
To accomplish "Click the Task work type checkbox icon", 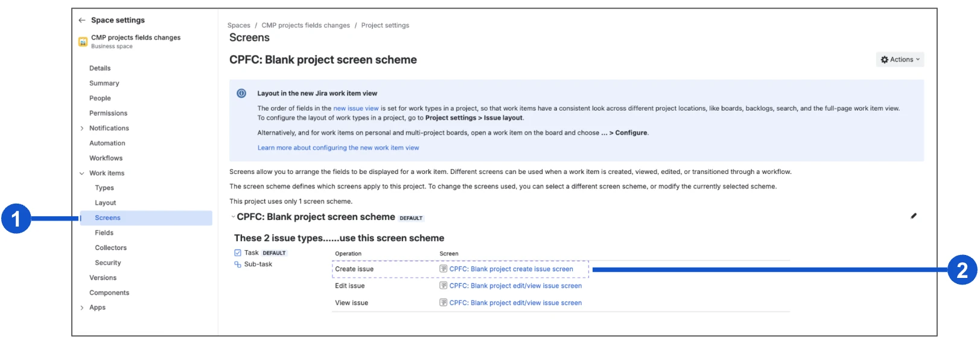I will [238, 253].
